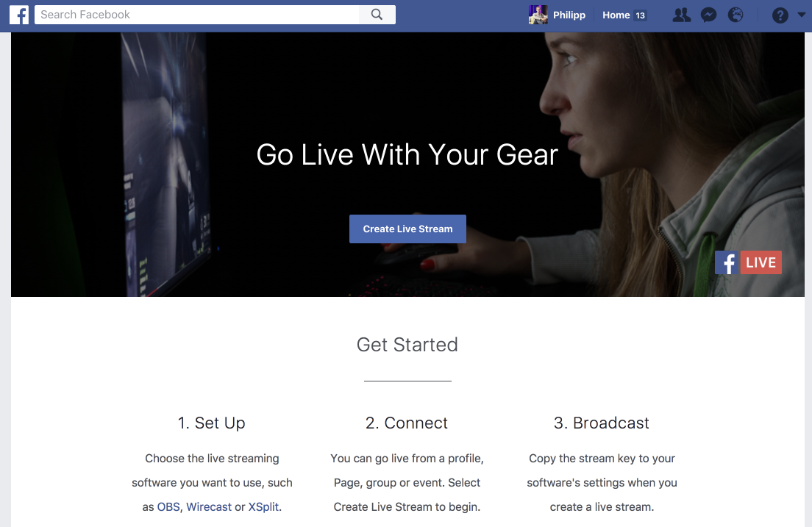Open Philipp's profile link
The height and width of the screenshot is (527, 812).
pyautogui.click(x=569, y=15)
